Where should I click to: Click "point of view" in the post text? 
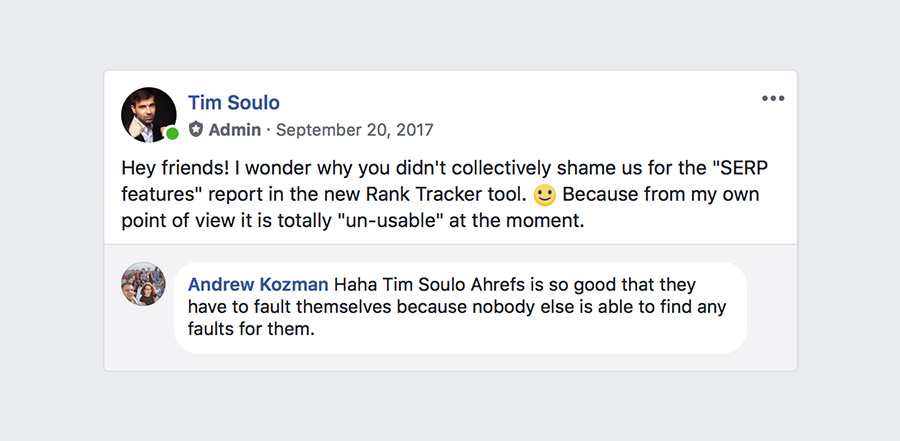(x=174, y=219)
